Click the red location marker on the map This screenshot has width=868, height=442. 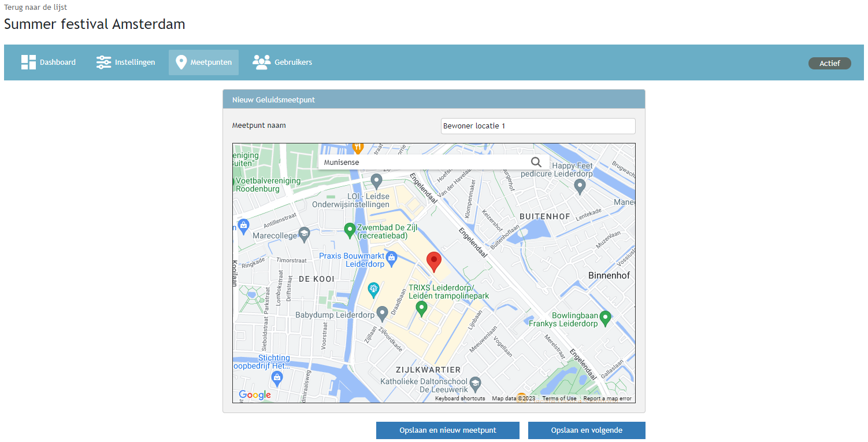coord(433,261)
